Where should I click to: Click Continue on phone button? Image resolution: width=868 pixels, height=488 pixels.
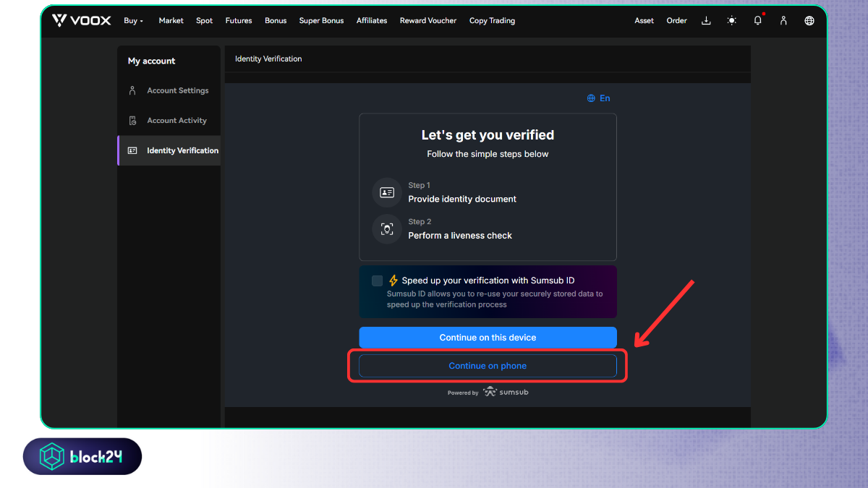(x=488, y=366)
